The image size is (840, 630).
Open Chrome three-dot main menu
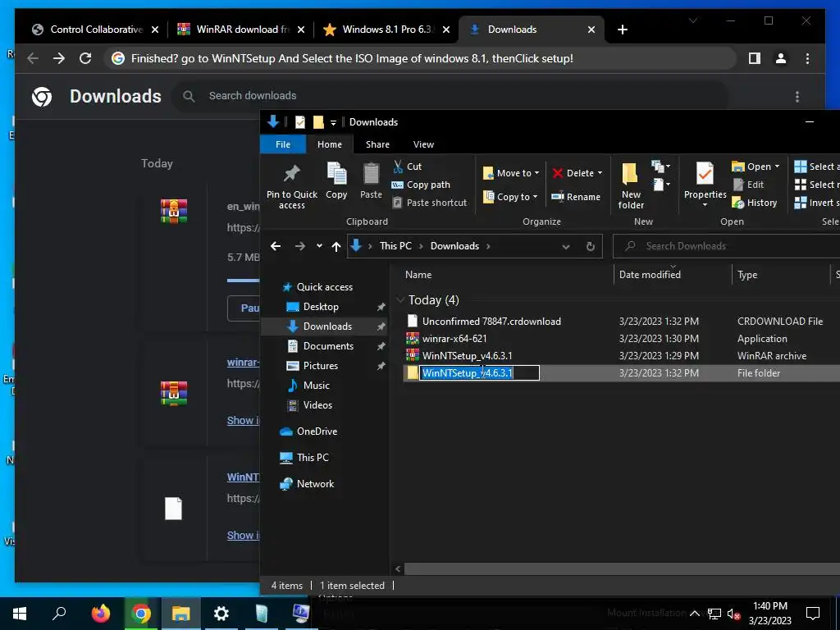point(807,58)
